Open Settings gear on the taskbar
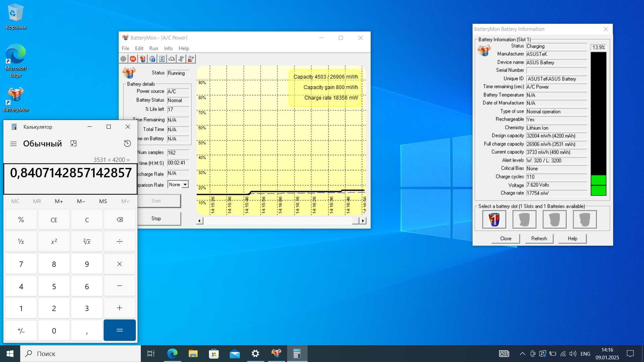The image size is (644, 362). tap(255, 354)
